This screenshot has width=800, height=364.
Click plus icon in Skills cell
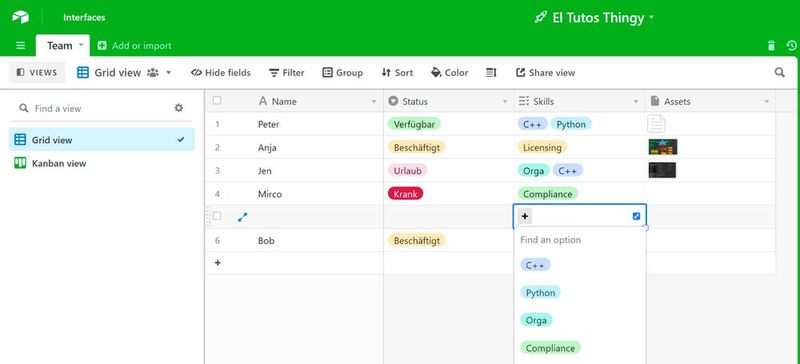525,216
